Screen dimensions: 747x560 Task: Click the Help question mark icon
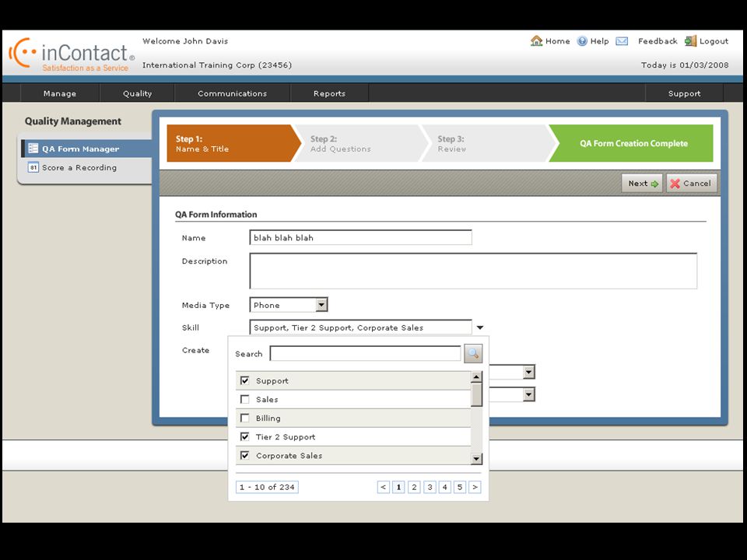coord(582,41)
